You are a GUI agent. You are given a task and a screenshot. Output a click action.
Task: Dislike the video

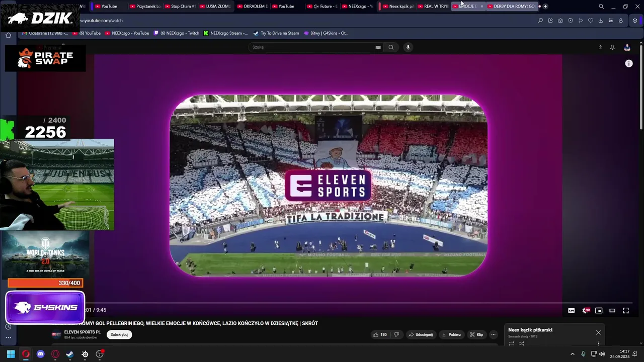(x=396, y=335)
